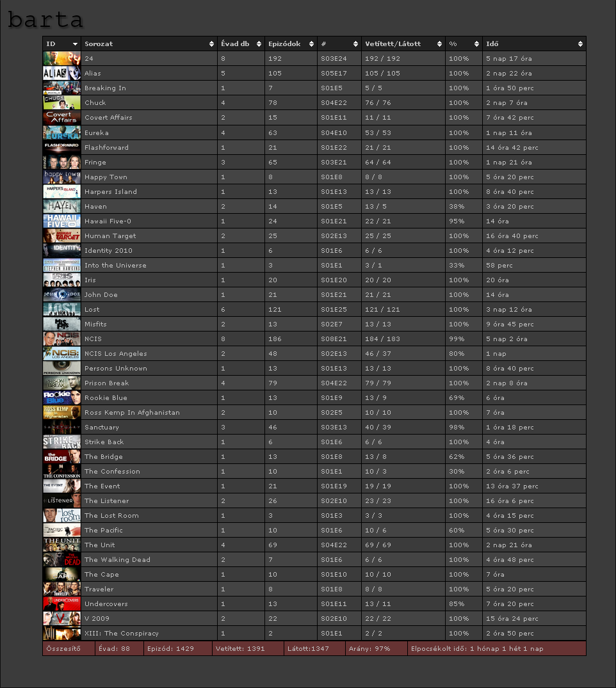Open the Lost banner thumbnail
The height and width of the screenshot is (688, 616).
(62, 309)
